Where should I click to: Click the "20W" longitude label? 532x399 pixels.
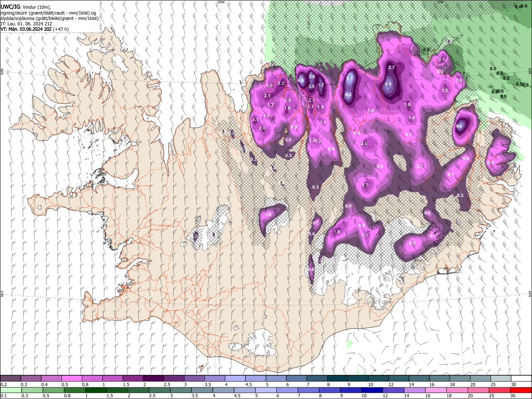pos(221,2)
